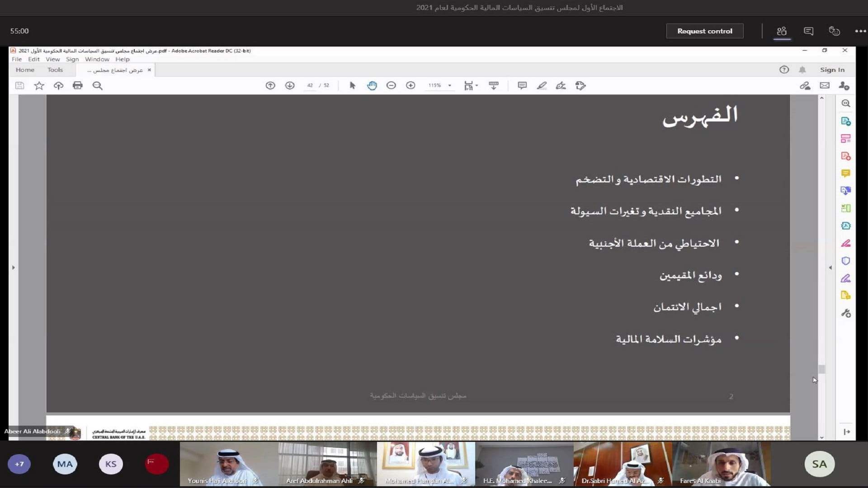868x488 pixels.
Task: Toggle the selection arrow tool
Action: tap(353, 85)
